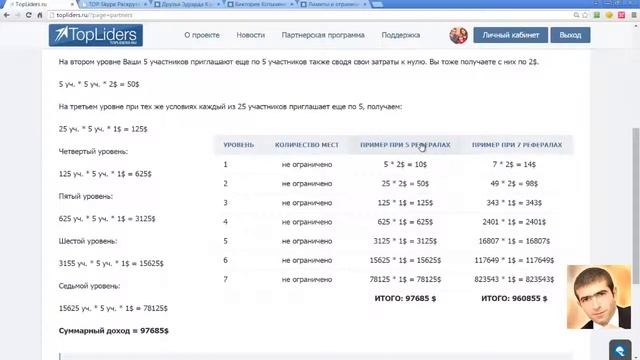Click the Личный кабинет button
The width and height of the screenshot is (640, 360).
point(511,35)
